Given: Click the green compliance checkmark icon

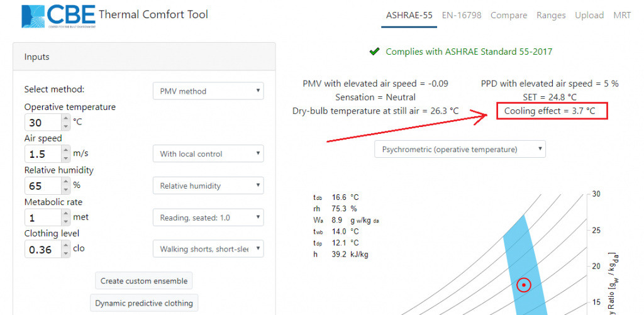Looking at the screenshot, I should coord(375,52).
